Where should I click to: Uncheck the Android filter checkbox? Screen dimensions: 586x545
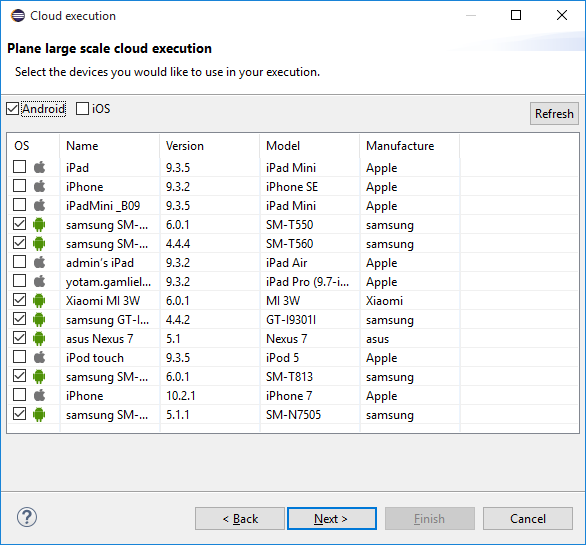click(x=12, y=109)
